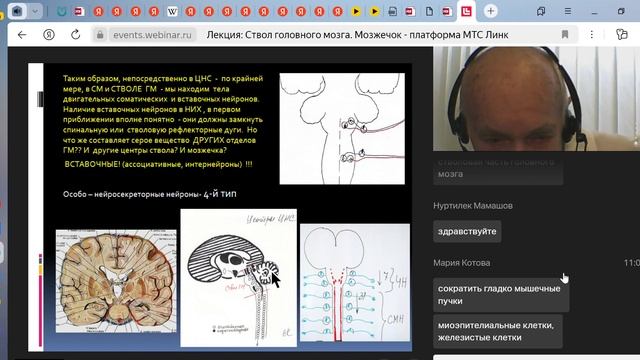
Task: Click slide line 'Особо – нейросекреторные нейроны'
Action: [x=132, y=194]
